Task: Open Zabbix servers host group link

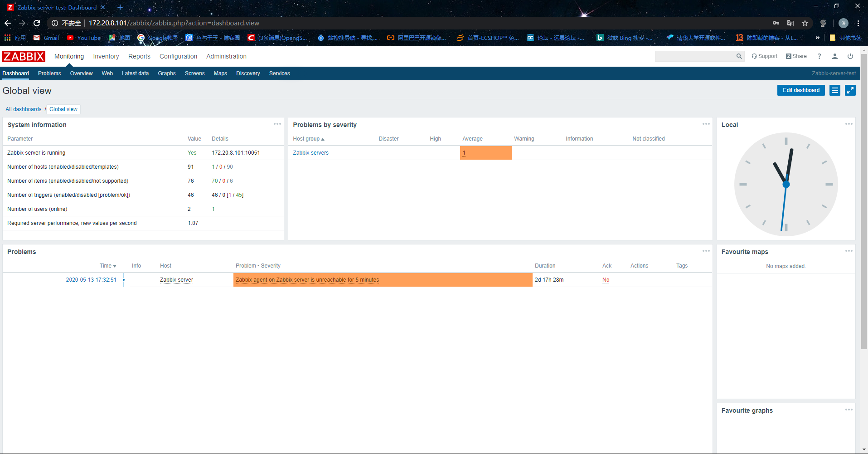Action: 310,153
